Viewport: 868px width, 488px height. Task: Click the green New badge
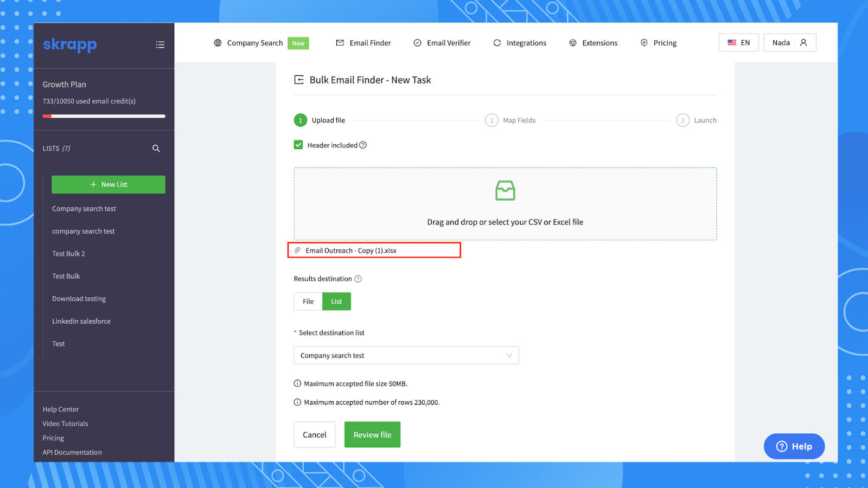click(x=298, y=43)
